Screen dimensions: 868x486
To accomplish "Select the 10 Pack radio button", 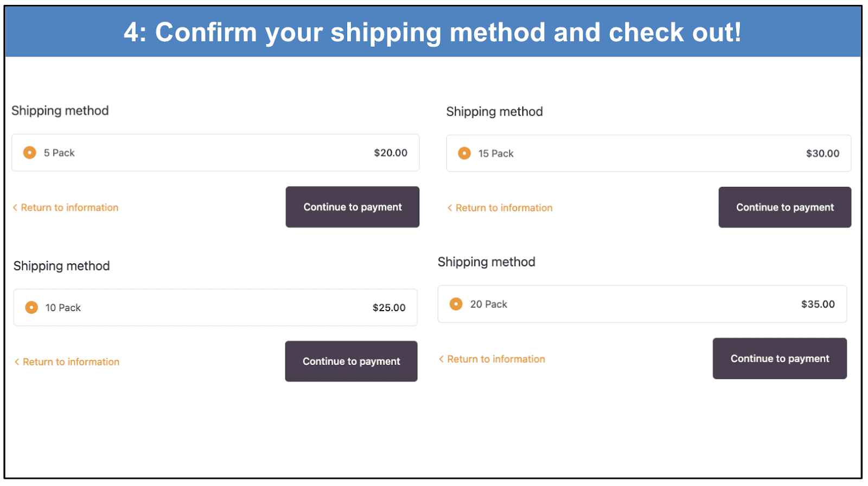I will [x=31, y=307].
